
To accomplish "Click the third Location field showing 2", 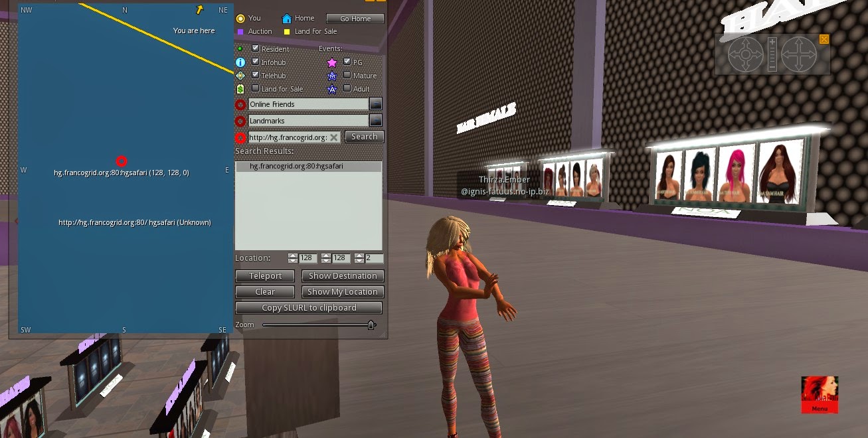I will 374,258.
